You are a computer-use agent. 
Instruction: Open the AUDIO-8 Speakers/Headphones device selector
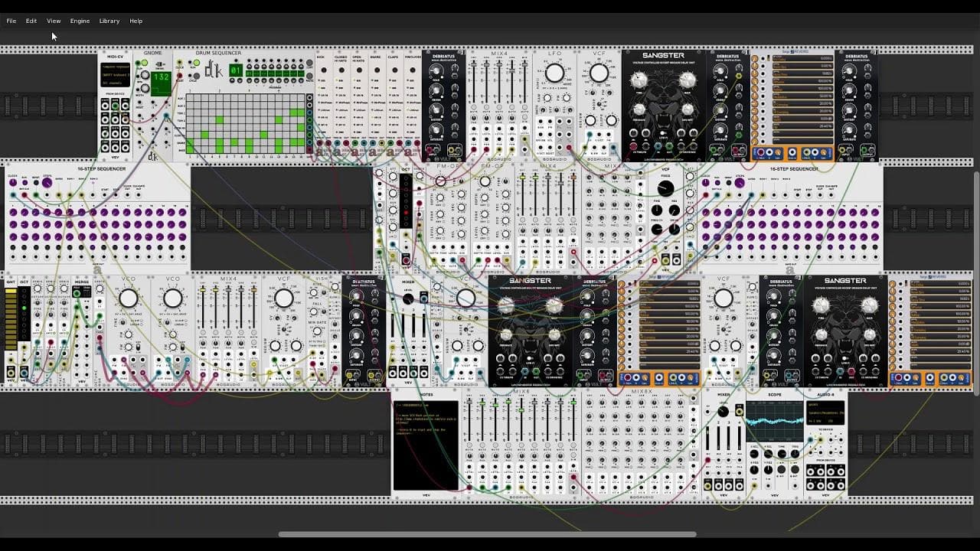pos(825,412)
